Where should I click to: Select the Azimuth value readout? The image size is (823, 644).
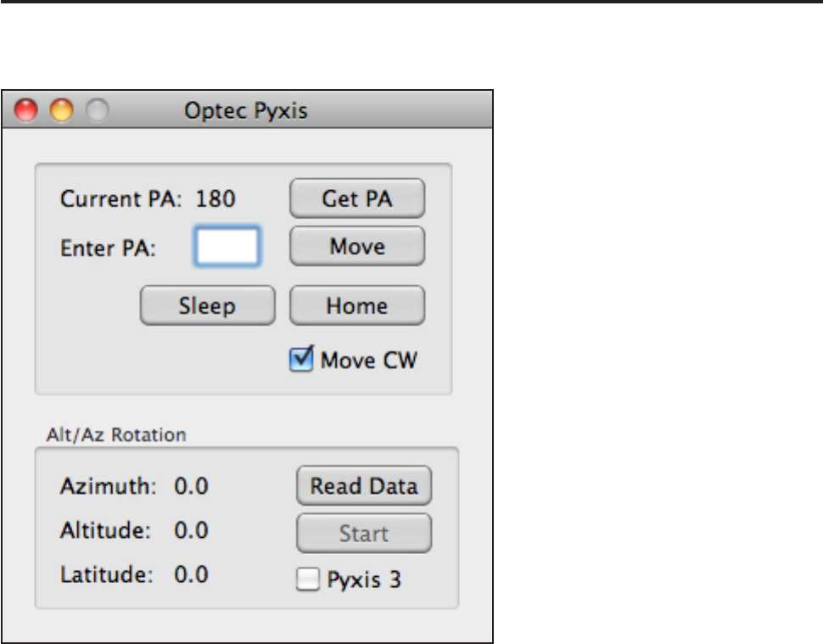(192, 486)
